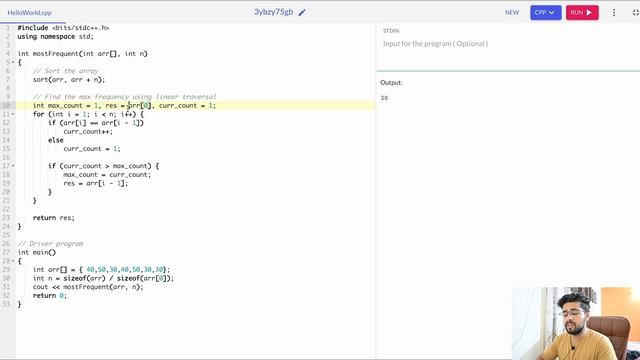640x360 pixels.
Task: Open the CPP language dropdown
Action: pyautogui.click(x=546, y=13)
